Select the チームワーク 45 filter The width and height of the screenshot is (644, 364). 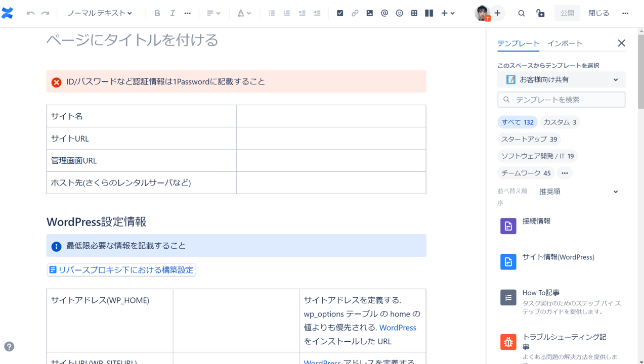pos(526,173)
